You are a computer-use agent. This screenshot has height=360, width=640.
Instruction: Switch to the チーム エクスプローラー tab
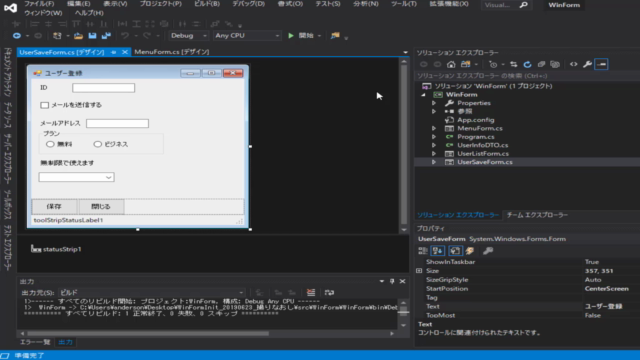coord(537,215)
